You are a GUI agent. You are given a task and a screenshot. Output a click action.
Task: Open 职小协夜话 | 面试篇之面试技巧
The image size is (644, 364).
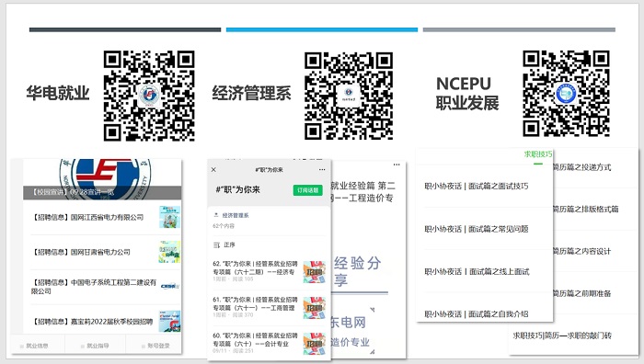click(x=477, y=187)
